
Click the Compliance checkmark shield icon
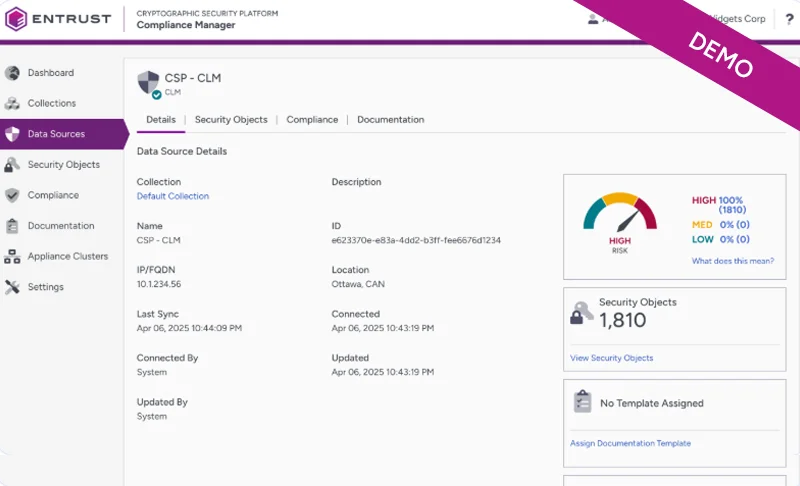[12, 195]
